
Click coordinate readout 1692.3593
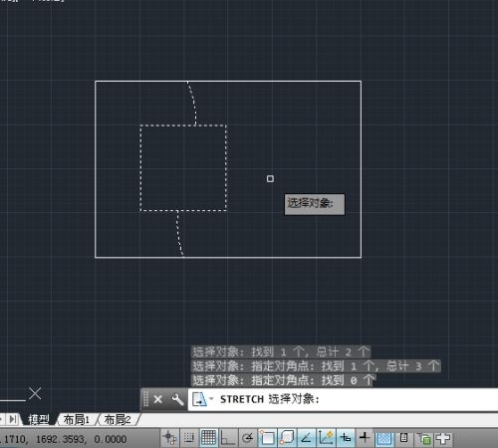(x=60, y=439)
